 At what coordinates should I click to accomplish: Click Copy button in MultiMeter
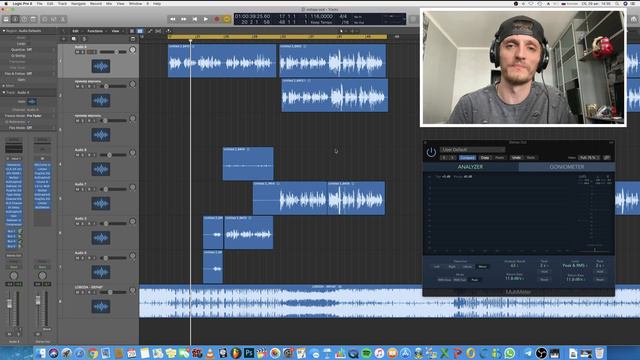pos(485,158)
